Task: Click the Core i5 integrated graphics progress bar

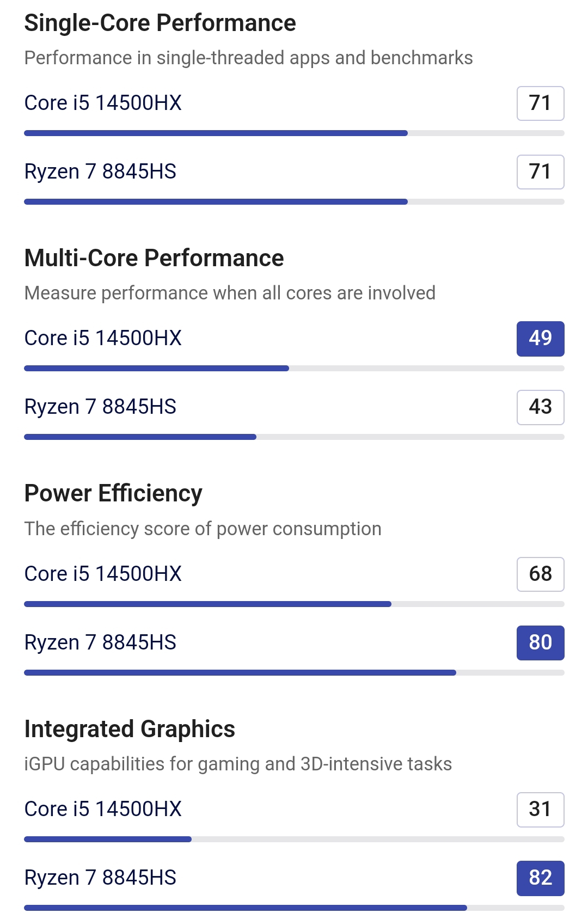Action: click(294, 840)
